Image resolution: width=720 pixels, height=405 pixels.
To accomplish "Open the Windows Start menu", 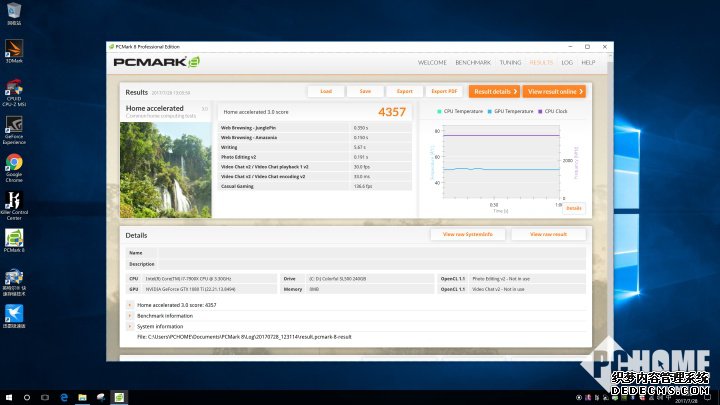I will pyautogui.click(x=9, y=397).
